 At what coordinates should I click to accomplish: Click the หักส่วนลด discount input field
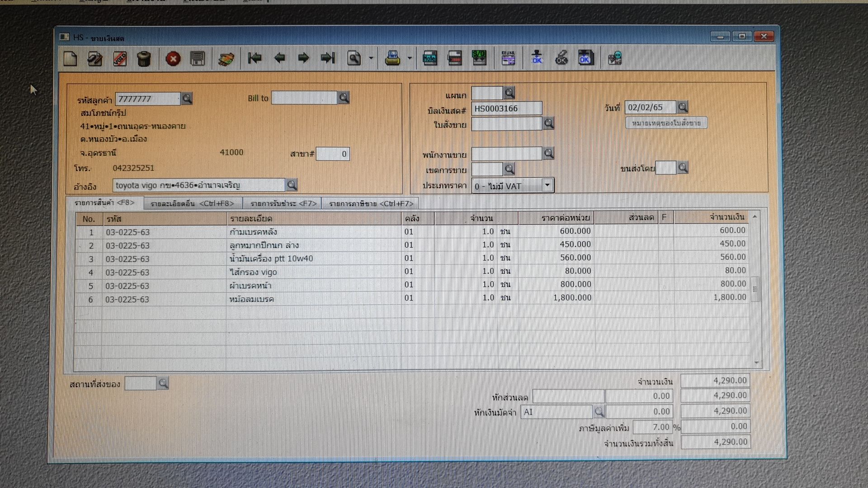tap(569, 396)
